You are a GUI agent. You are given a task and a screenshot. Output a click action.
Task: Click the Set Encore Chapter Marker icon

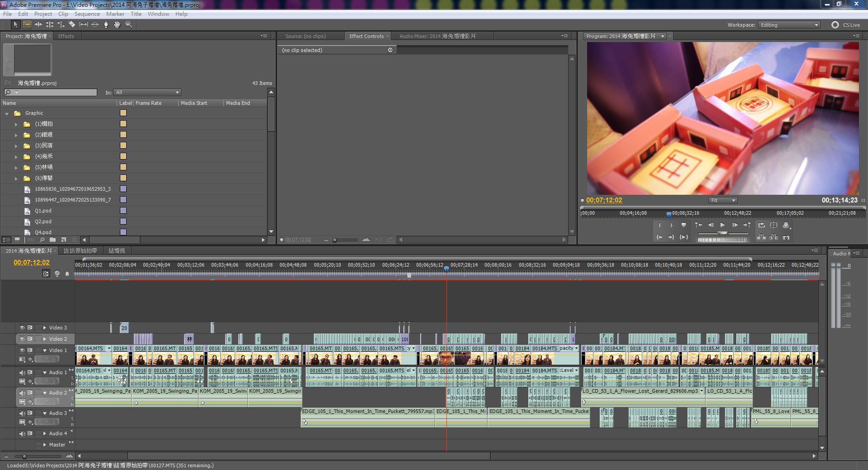(x=57, y=273)
